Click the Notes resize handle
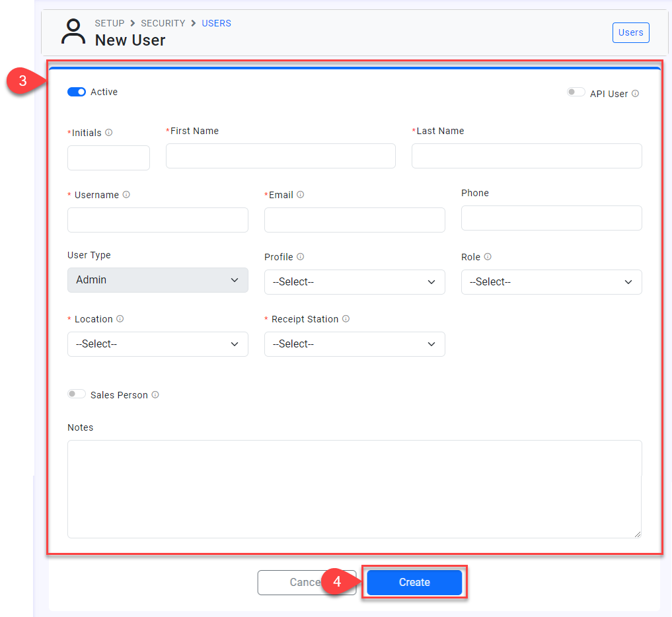 (x=637, y=534)
